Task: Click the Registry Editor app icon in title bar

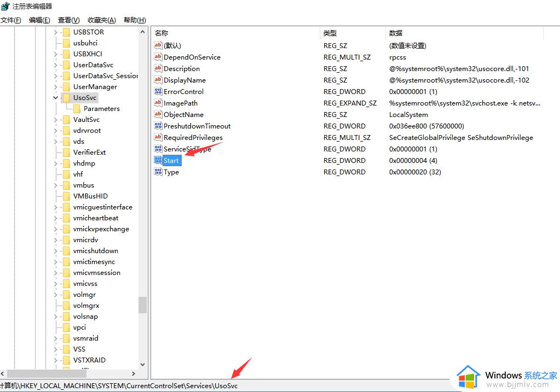Action: click(5, 6)
